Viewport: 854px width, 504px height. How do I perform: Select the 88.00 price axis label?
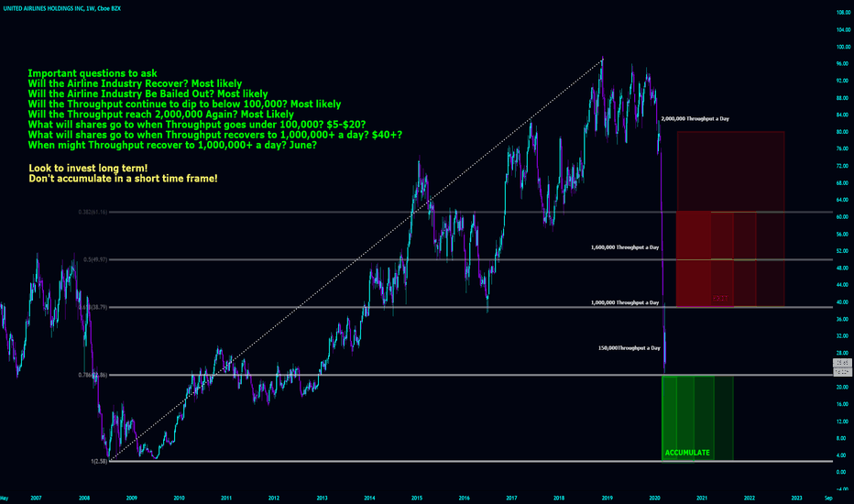pyautogui.click(x=844, y=97)
